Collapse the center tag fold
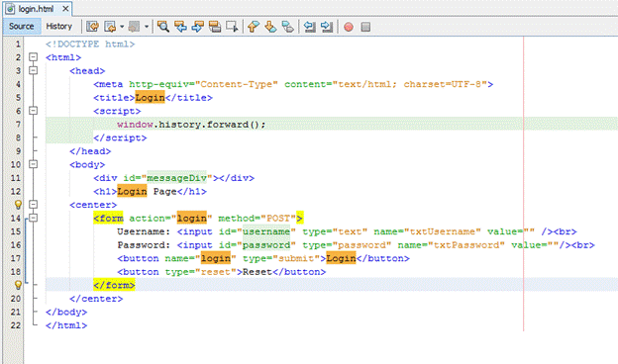The width and height of the screenshot is (618, 364). point(33,204)
